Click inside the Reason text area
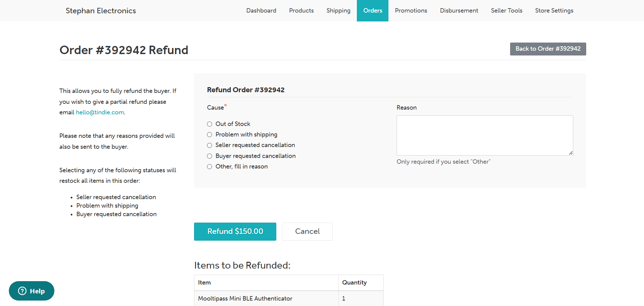The image size is (644, 306). (x=484, y=135)
